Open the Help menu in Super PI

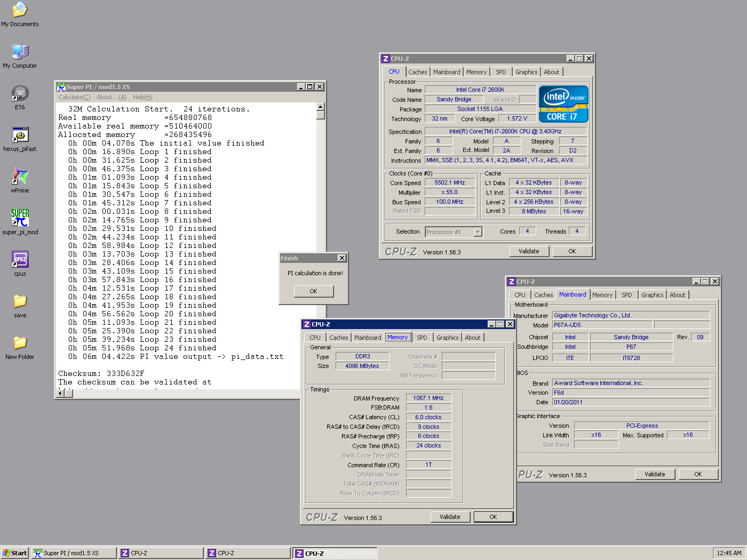coord(142,97)
